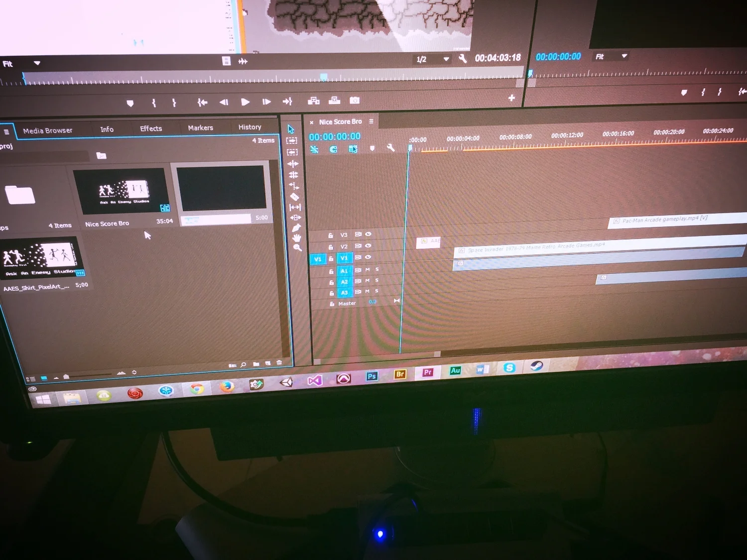Select the Nice Score Bro sequence tab
Image resolution: width=747 pixels, height=560 pixels.
point(341,121)
